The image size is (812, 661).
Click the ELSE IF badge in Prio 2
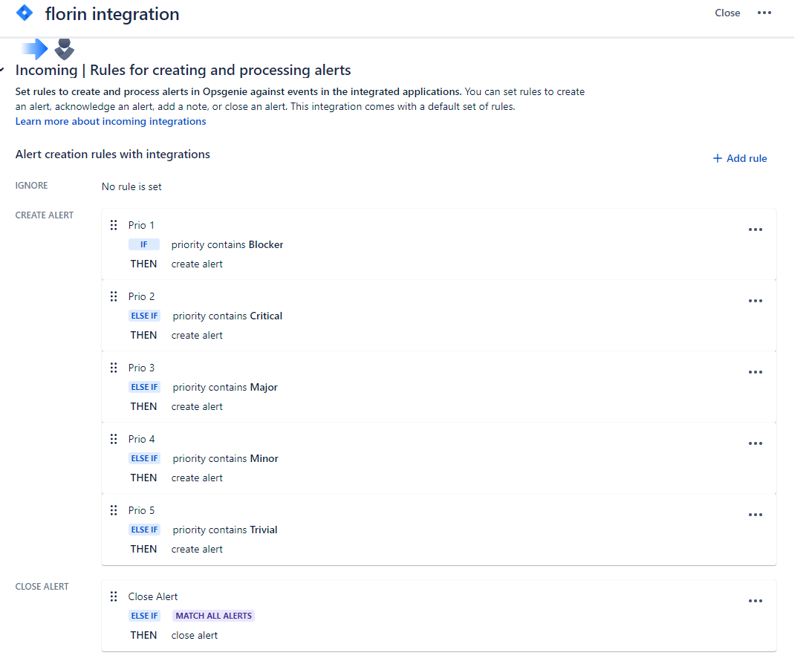tap(144, 316)
